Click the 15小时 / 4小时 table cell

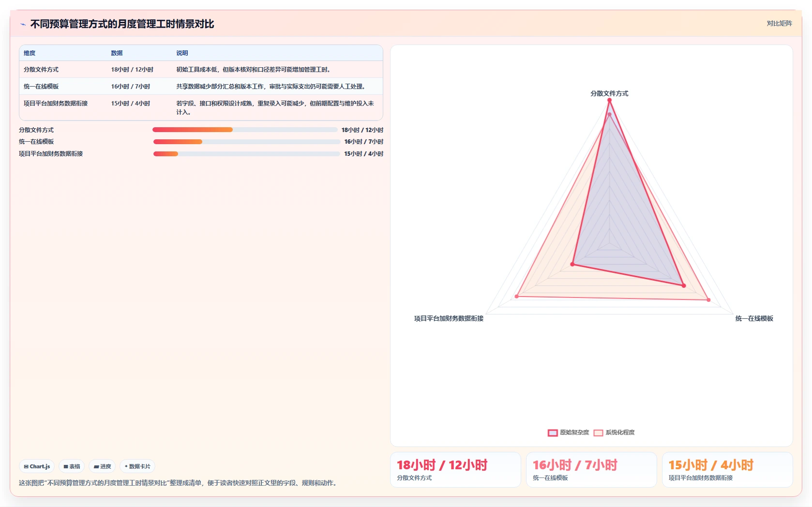pos(131,104)
